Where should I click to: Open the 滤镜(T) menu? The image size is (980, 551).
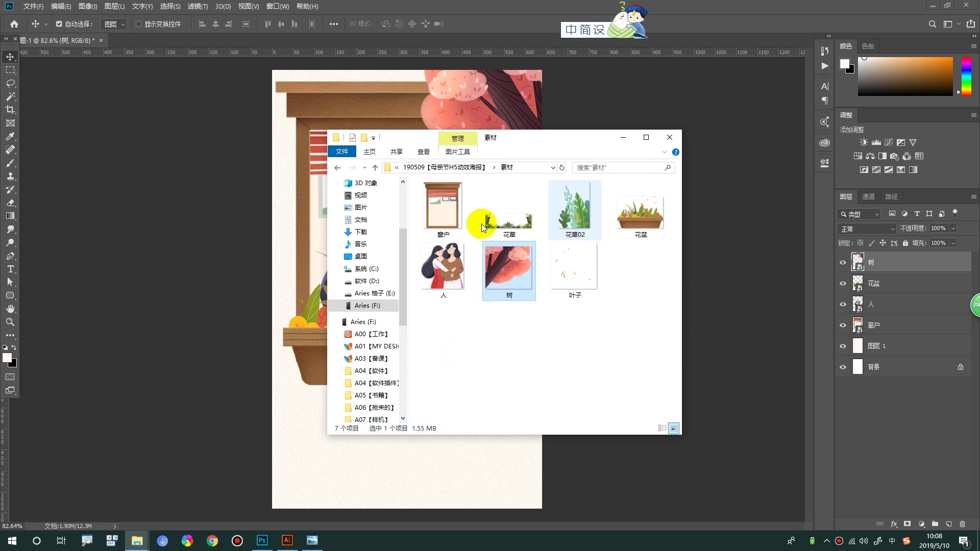click(198, 6)
